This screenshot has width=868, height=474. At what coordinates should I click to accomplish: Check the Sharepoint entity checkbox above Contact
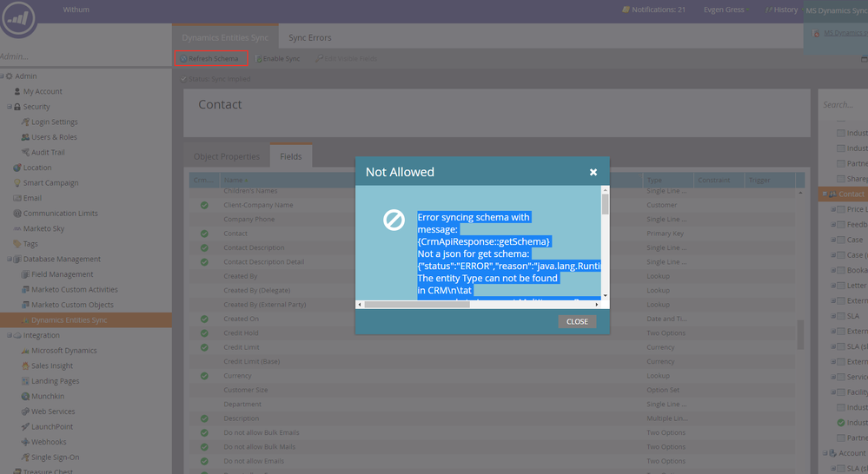tap(840, 179)
